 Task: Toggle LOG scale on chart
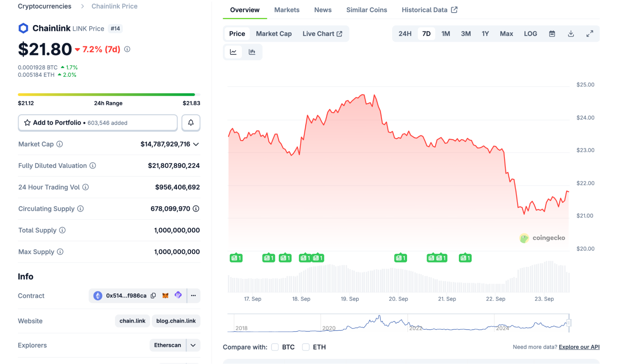tap(530, 34)
